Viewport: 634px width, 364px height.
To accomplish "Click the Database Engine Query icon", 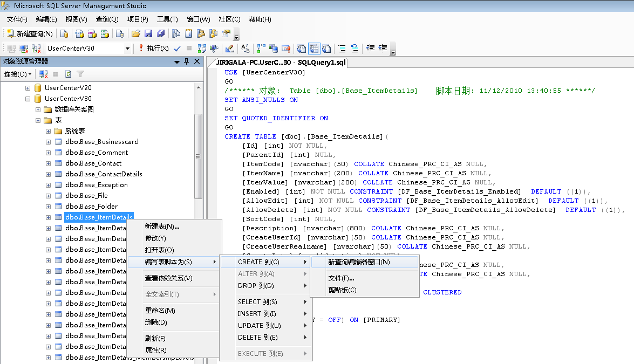I will 64,33.
